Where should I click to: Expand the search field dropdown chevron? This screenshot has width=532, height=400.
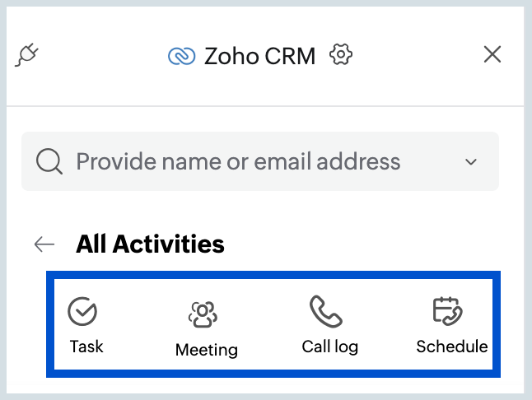[471, 161]
